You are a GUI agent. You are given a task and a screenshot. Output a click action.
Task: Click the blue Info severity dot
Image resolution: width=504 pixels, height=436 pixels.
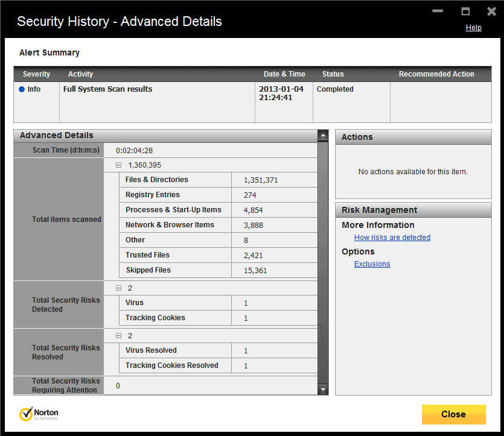pos(22,89)
